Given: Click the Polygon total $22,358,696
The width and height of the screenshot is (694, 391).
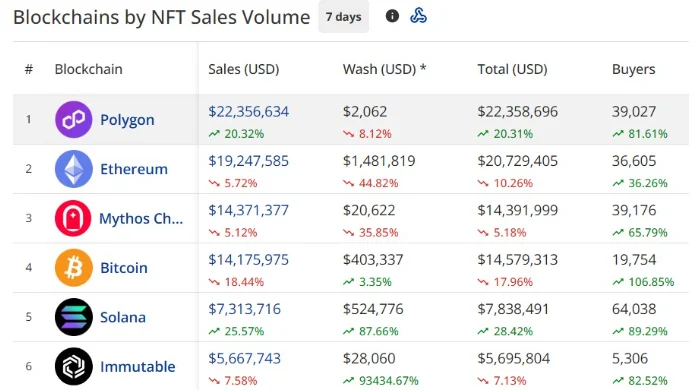Looking at the screenshot, I should 518,112.
